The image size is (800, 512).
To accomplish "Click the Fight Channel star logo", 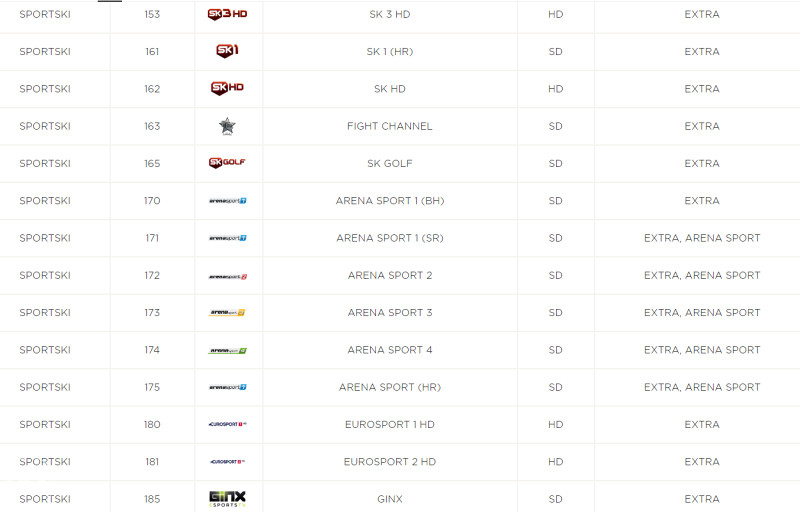I will point(227,126).
